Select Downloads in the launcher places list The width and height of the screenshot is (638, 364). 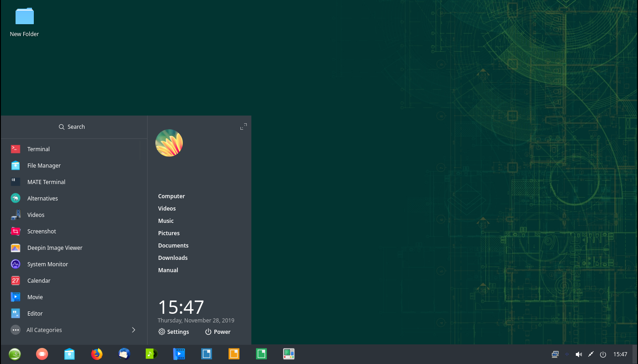(173, 258)
